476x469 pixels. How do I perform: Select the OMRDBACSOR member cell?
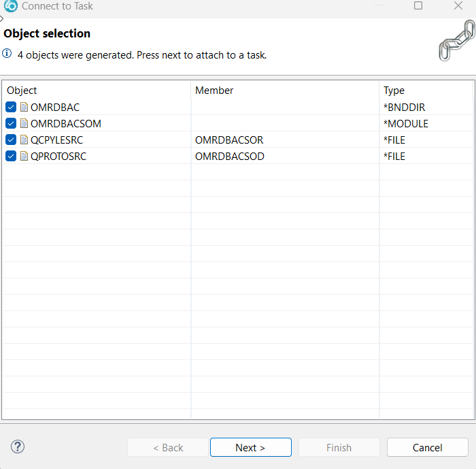tap(229, 140)
